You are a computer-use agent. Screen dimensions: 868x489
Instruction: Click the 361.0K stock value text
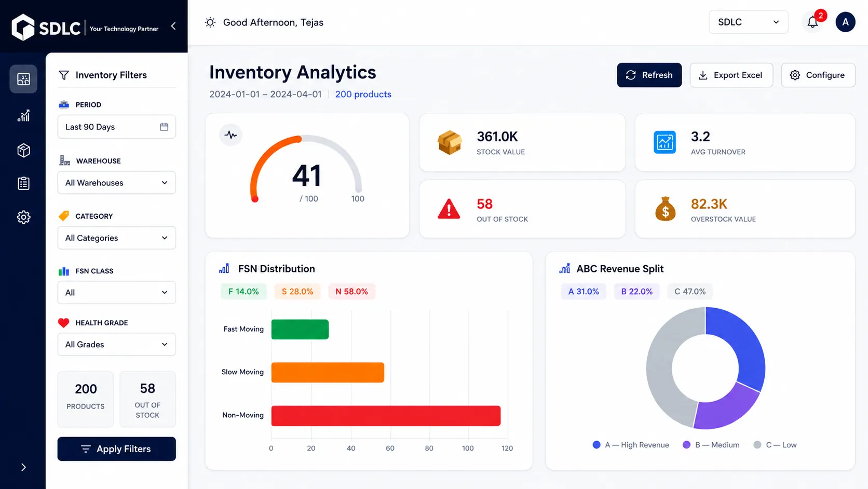point(497,137)
